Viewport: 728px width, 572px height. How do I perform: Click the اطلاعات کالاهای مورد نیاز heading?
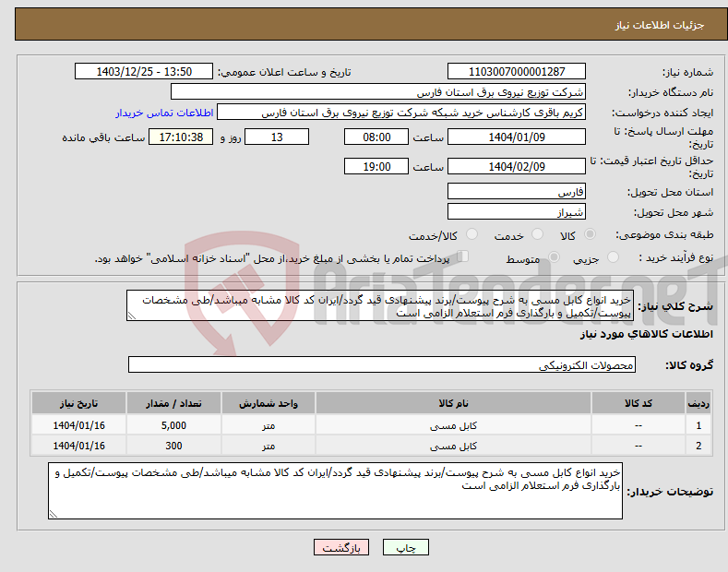tap(646, 334)
